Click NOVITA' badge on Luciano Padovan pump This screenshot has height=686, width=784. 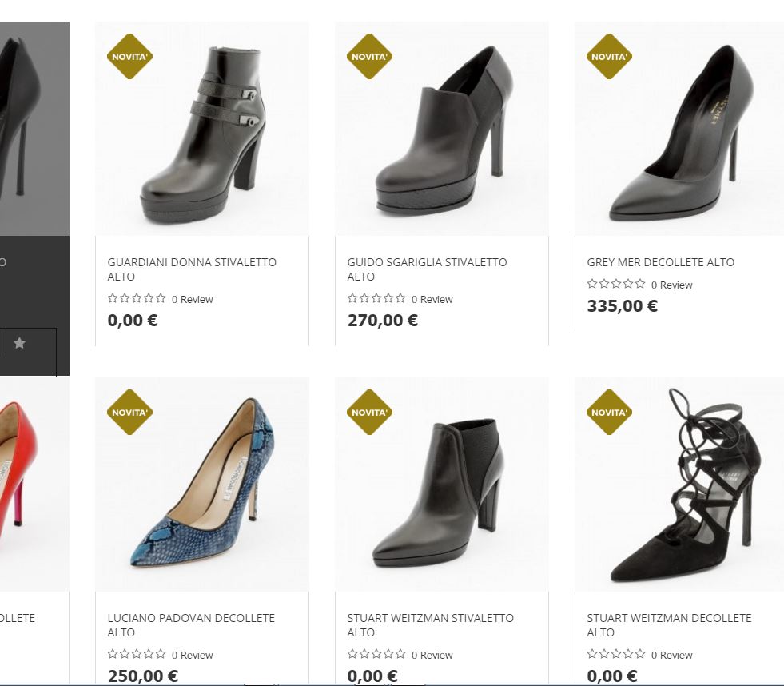(x=129, y=413)
